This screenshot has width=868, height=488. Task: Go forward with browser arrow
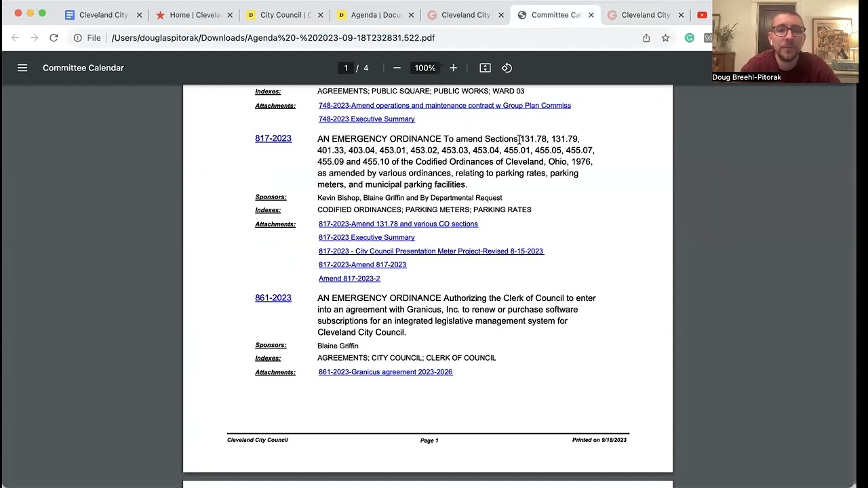(34, 38)
